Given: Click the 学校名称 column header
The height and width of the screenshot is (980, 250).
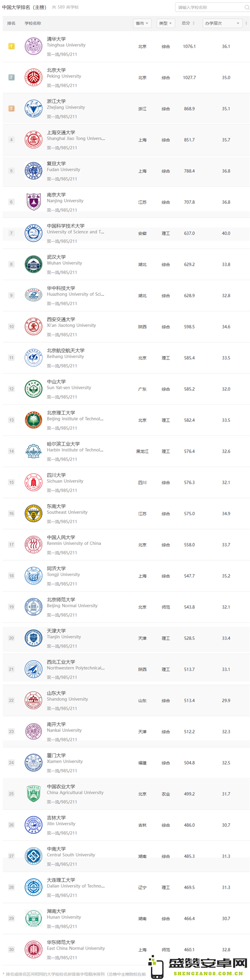Looking at the screenshot, I should (33, 23).
